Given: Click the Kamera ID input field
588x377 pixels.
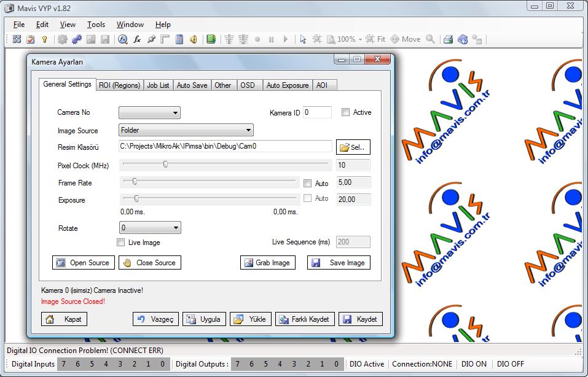Looking at the screenshot, I should pyautogui.click(x=317, y=112).
